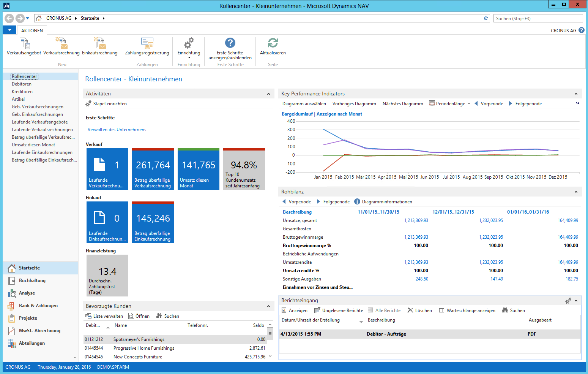Open Artikel in the navigation pane
Screen dimensions: 588x374
pos(18,99)
